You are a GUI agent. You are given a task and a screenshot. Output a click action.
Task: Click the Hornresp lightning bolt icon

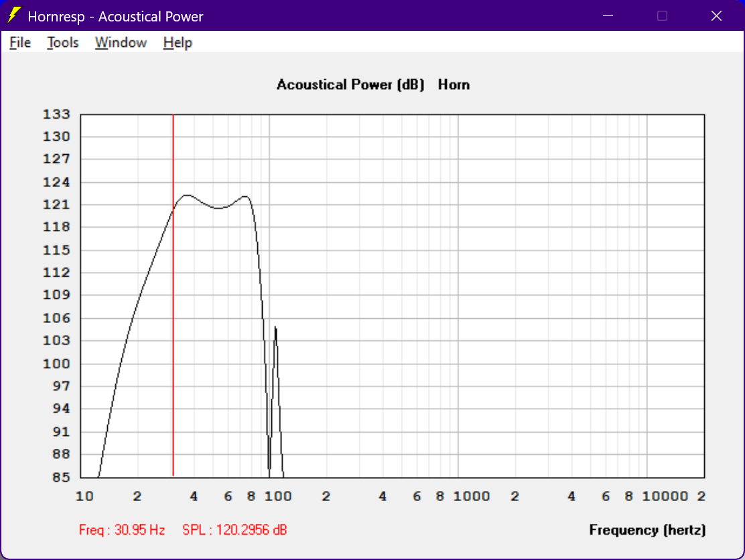pos(15,15)
